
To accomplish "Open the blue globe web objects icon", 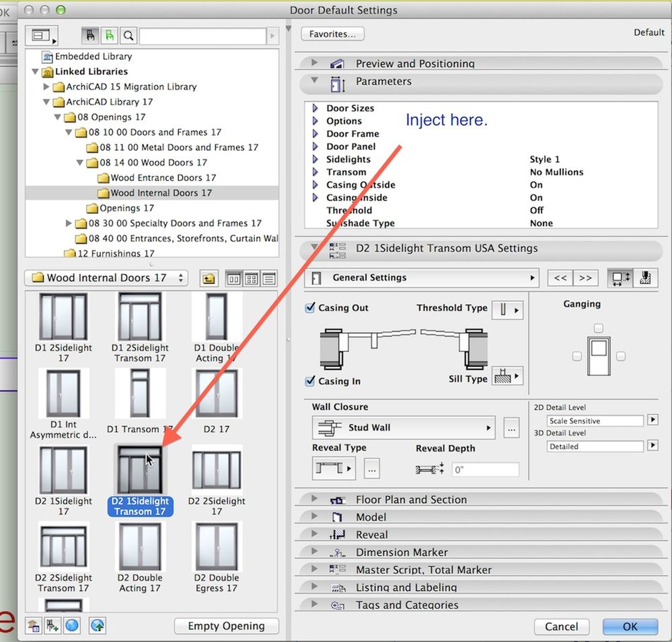I will [x=72, y=625].
